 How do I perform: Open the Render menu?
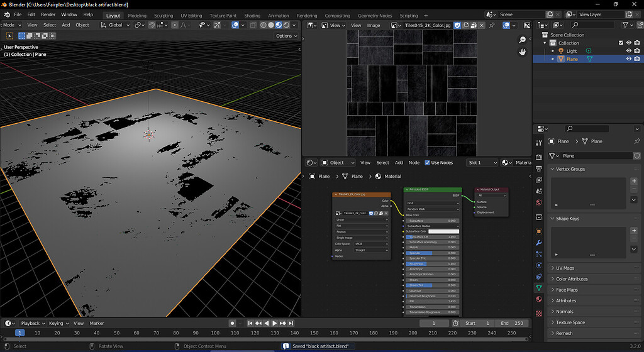click(x=48, y=14)
